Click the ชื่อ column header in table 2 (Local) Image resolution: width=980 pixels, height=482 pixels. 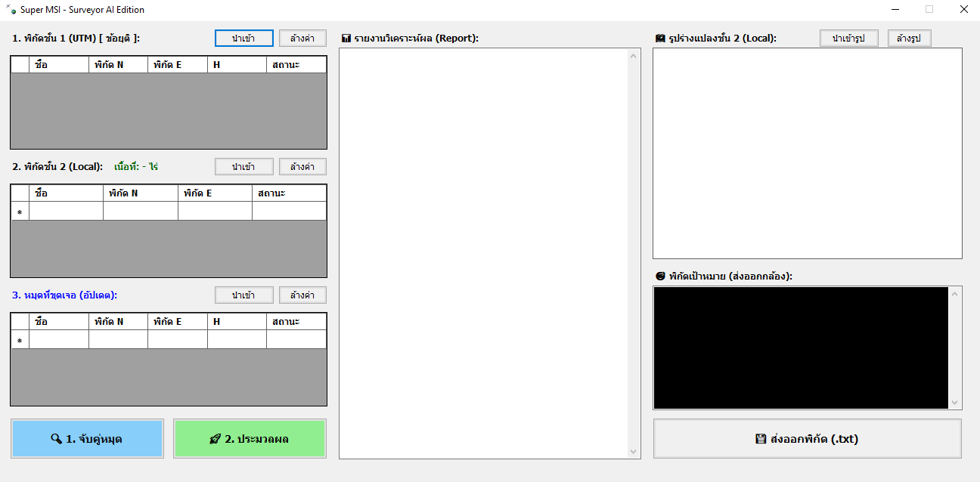point(67,193)
